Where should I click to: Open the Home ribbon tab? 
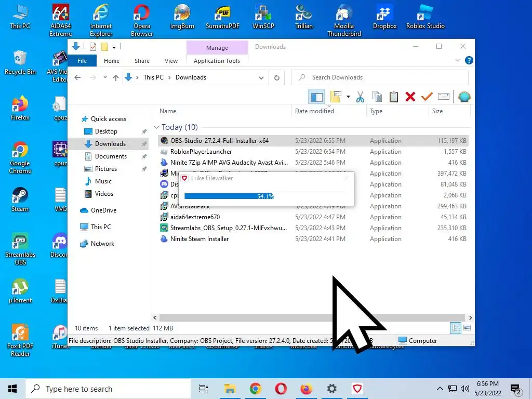[112, 61]
